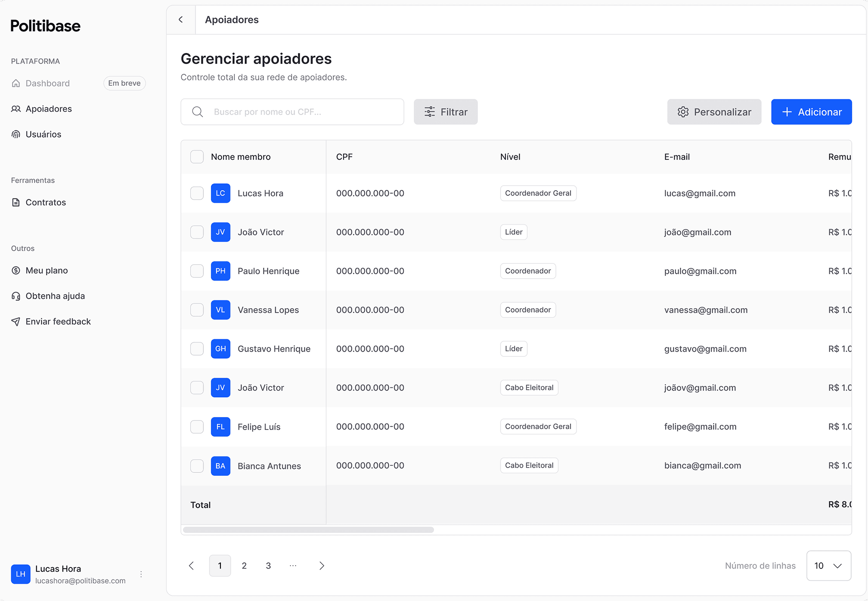Click the Usuários fingerprint icon

coord(15,134)
